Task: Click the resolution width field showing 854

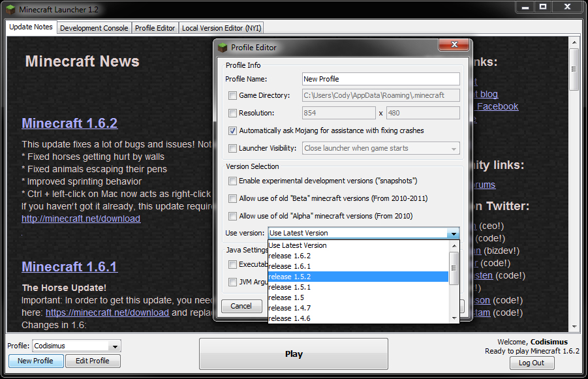Action: 339,113
